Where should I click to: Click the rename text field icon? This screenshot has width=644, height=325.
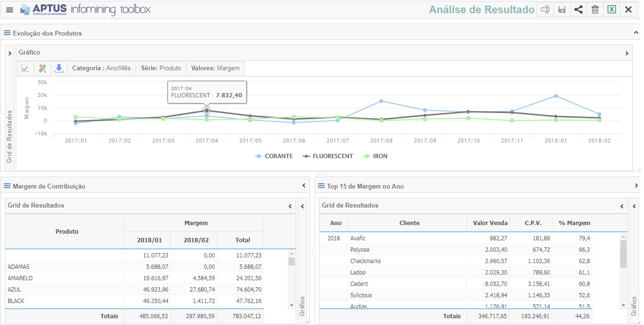pos(545,10)
